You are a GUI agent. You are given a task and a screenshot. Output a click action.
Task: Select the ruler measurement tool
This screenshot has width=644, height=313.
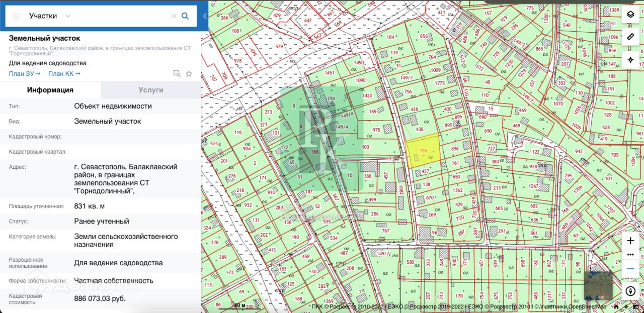click(630, 37)
